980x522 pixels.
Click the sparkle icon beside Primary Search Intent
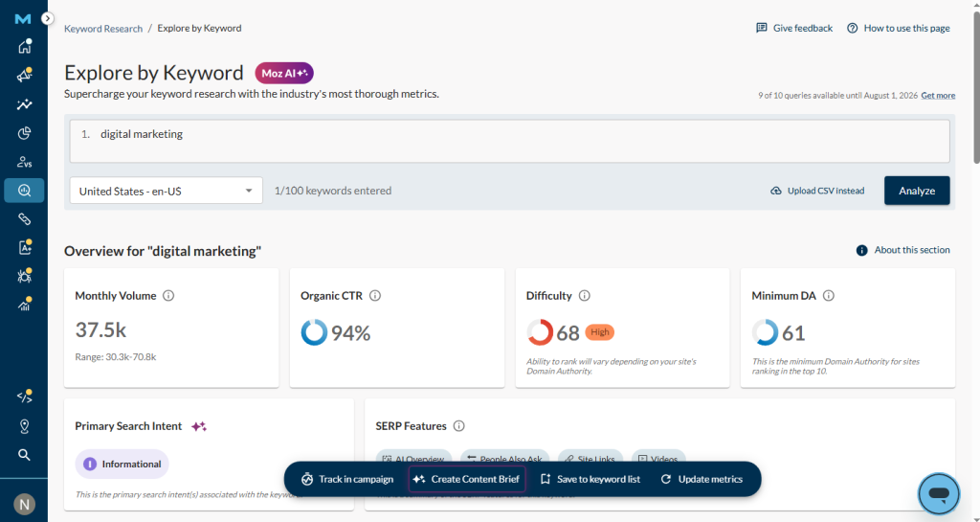coord(199,426)
